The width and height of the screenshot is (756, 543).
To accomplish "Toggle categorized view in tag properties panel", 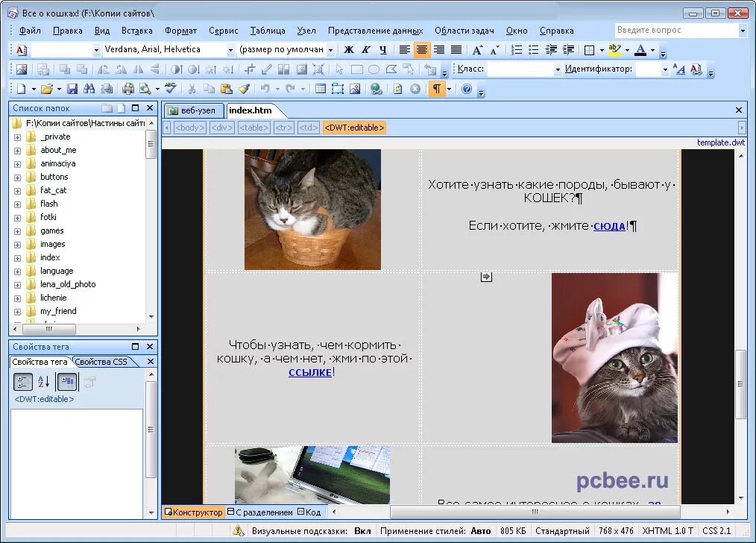I will click(x=22, y=382).
